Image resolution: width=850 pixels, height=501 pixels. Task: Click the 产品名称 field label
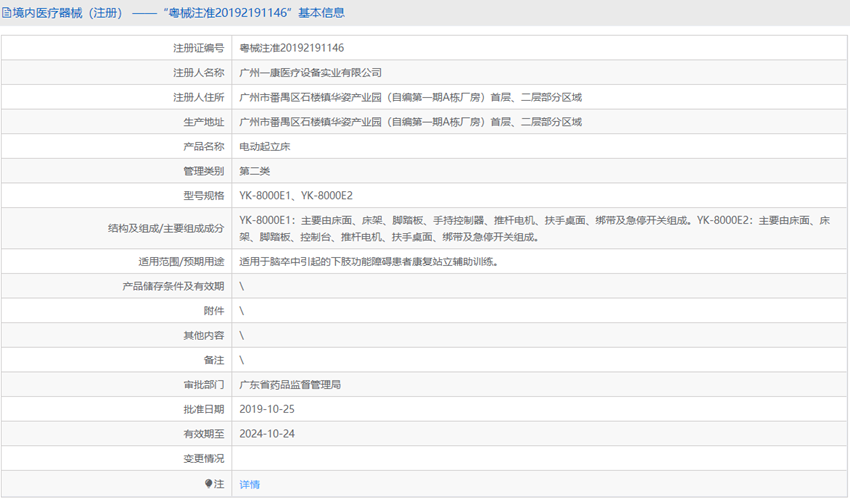coord(203,146)
